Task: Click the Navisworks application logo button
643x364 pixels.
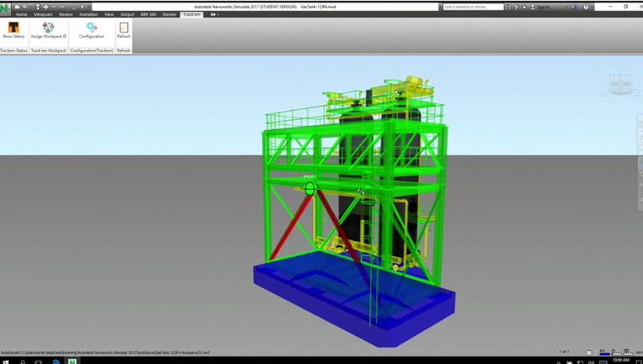Action: coord(6,8)
